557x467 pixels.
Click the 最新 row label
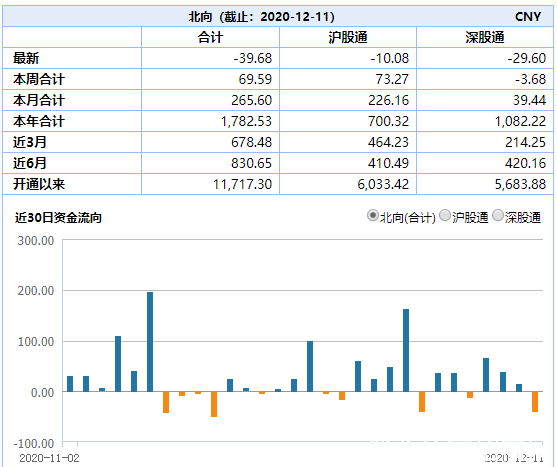click(x=26, y=58)
